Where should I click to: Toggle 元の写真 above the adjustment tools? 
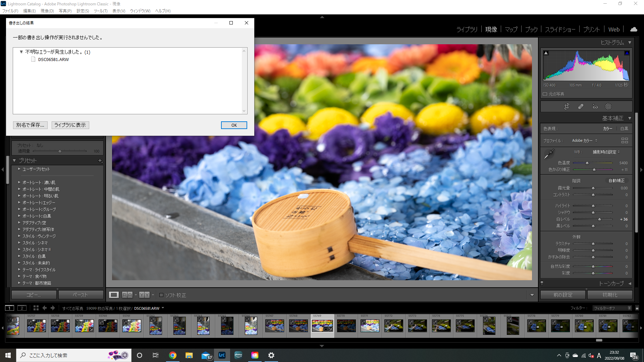pos(545,94)
